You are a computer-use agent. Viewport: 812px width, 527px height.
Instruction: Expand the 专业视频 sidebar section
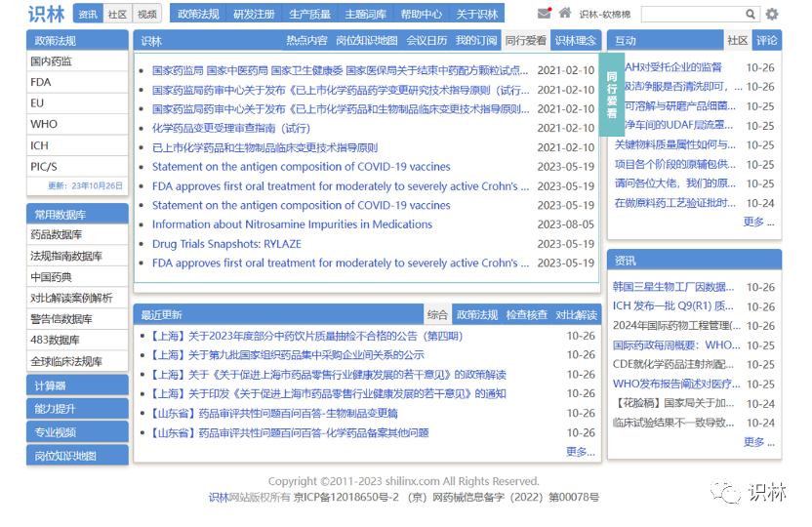(77, 431)
